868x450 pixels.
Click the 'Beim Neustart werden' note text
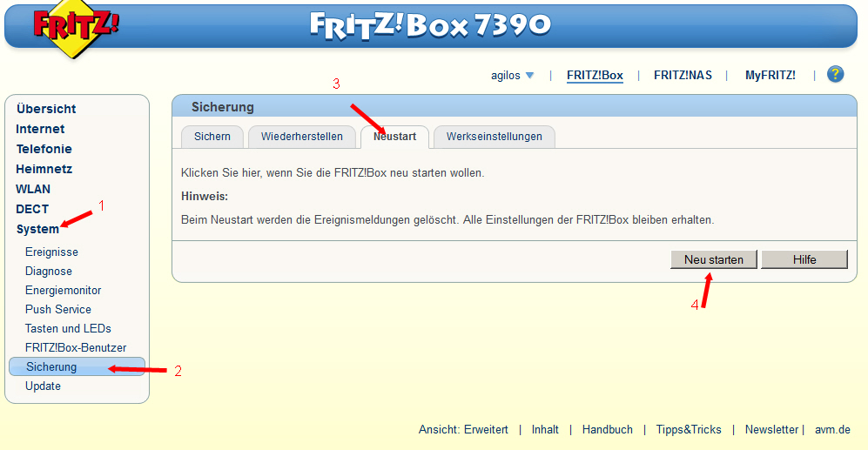(x=447, y=219)
